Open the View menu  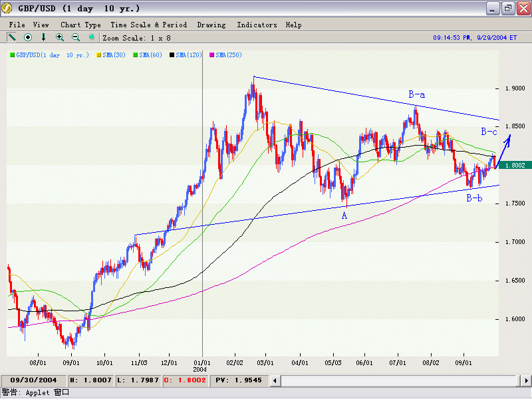[x=41, y=25]
